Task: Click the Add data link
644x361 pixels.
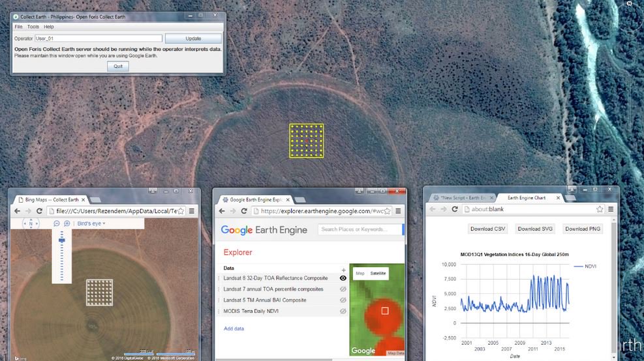Action: [234, 328]
